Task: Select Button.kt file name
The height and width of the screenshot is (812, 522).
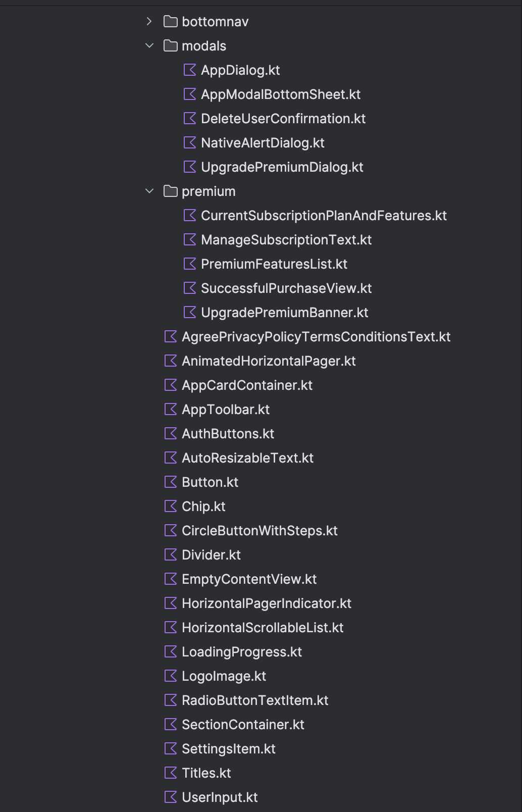Action: [x=210, y=482]
